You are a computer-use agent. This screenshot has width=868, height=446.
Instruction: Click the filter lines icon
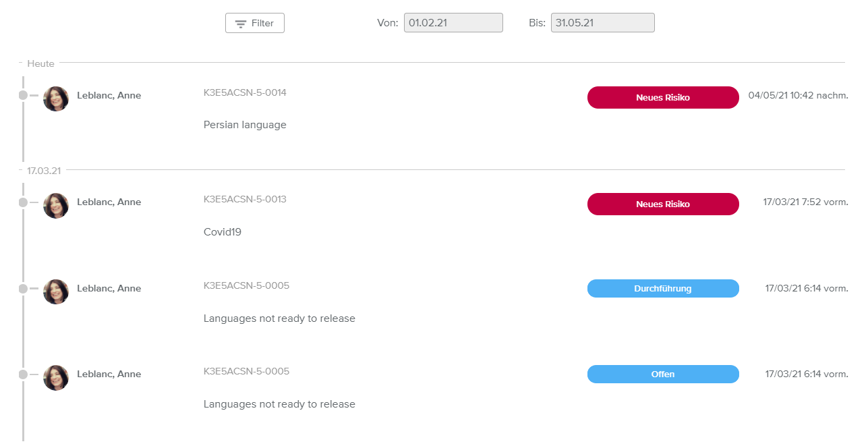[241, 24]
